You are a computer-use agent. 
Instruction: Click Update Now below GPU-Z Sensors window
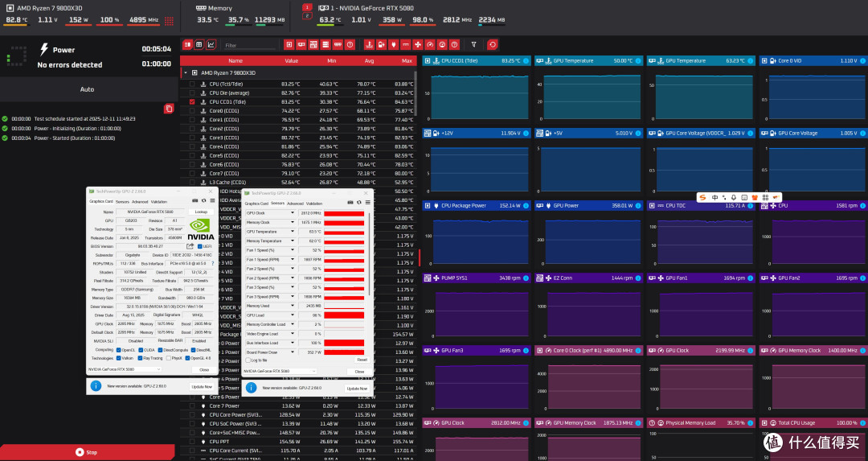[357, 389]
